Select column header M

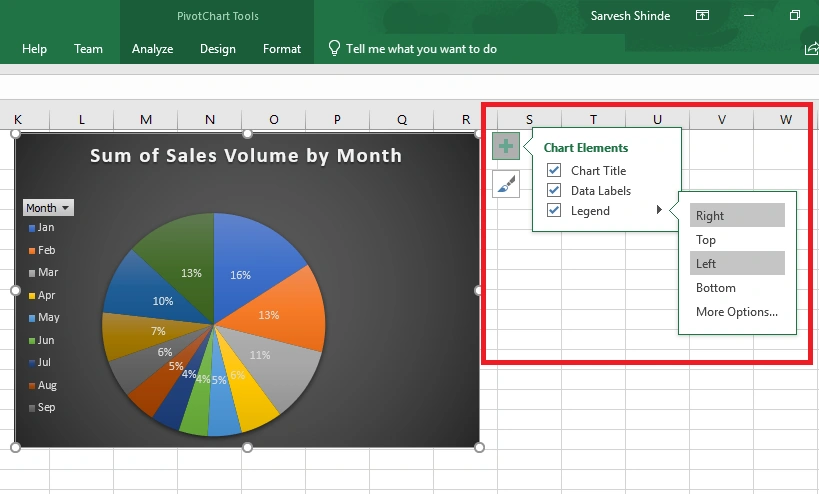[146, 120]
